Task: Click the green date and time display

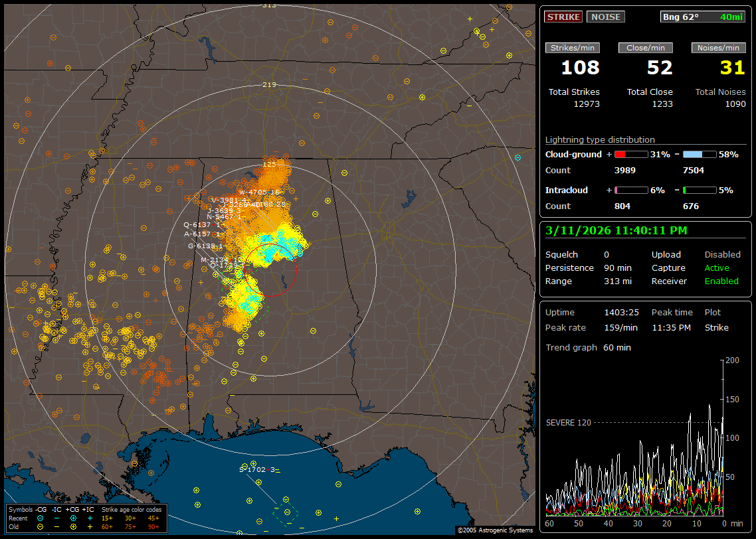Action: 616,230
